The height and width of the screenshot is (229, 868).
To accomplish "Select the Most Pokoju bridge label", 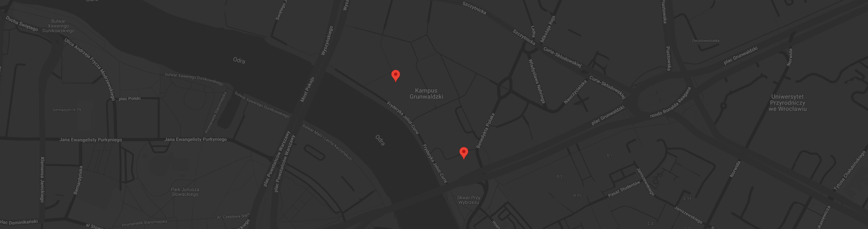I will coord(307,89).
